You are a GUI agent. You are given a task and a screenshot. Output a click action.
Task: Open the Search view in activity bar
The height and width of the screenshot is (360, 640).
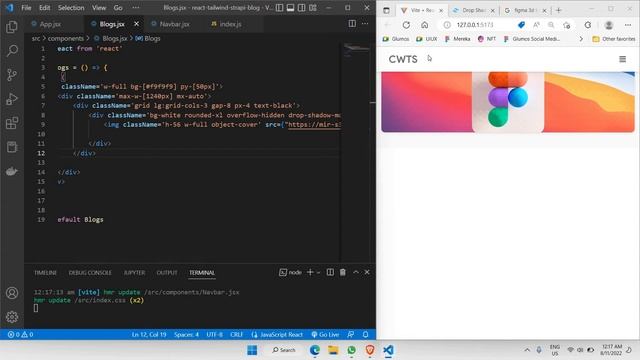(12, 51)
